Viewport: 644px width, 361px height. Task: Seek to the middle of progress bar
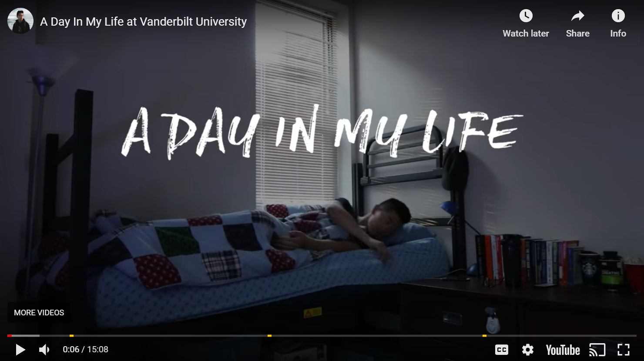(322, 336)
